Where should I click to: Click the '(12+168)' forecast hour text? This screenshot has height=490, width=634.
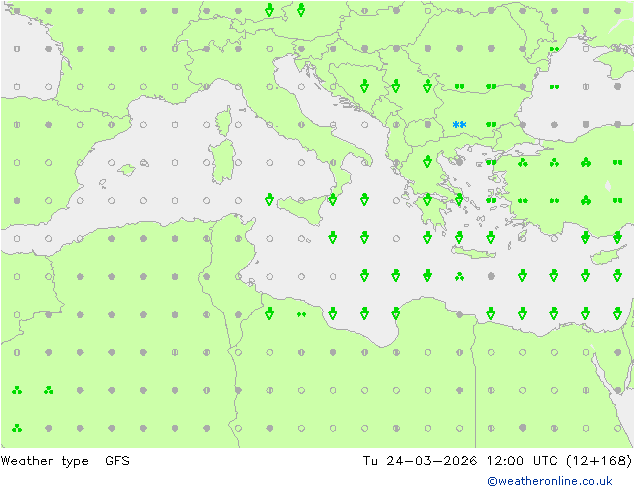(599, 461)
